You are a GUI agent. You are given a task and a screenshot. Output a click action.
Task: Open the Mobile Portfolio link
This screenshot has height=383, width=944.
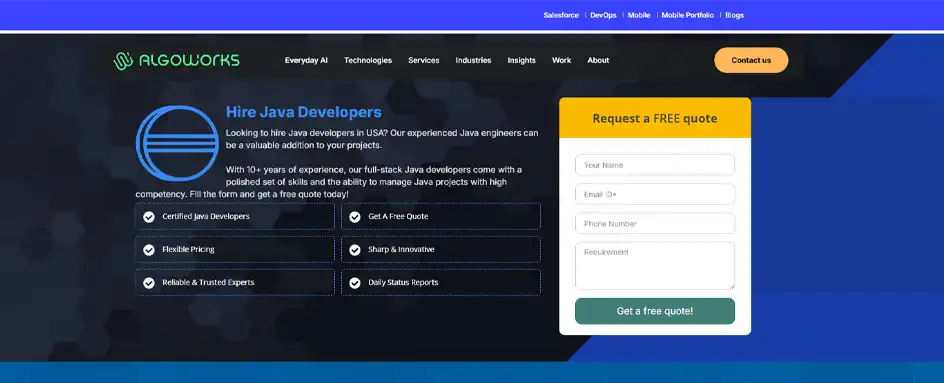688,15
